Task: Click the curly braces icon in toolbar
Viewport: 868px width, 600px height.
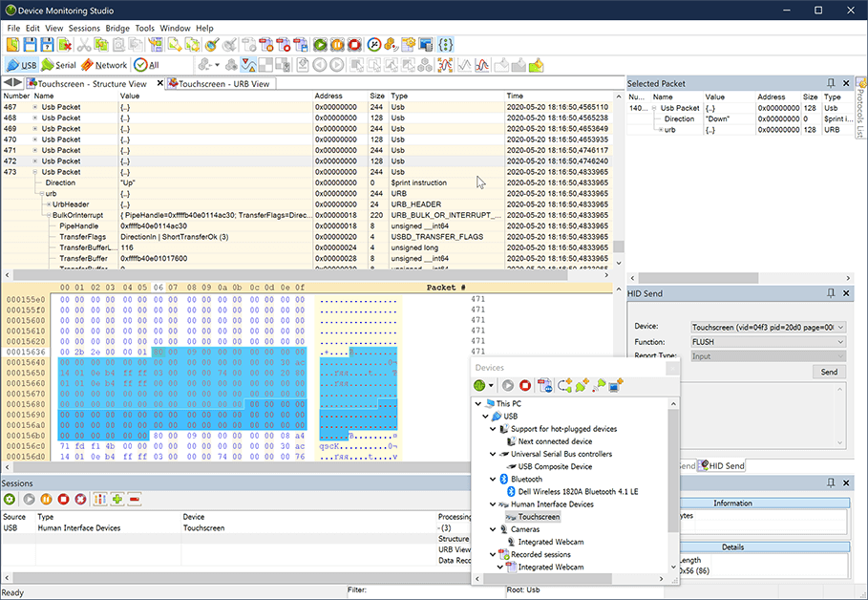Action: 445,45
